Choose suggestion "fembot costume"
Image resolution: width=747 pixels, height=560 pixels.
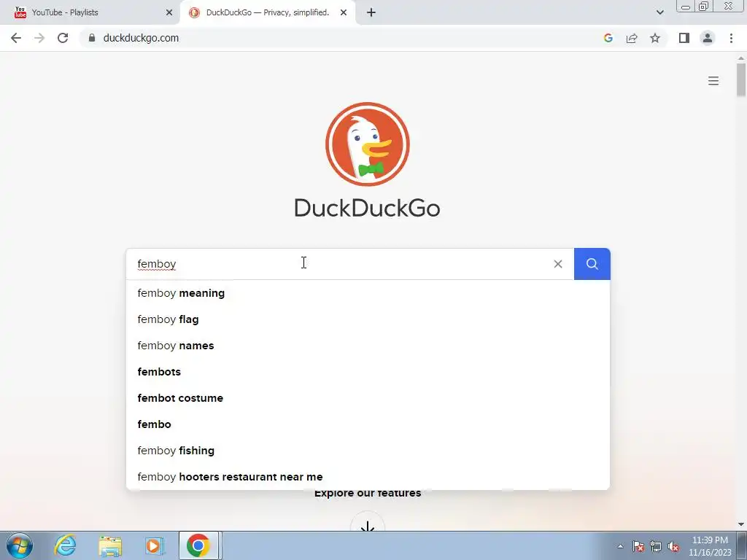368,398
